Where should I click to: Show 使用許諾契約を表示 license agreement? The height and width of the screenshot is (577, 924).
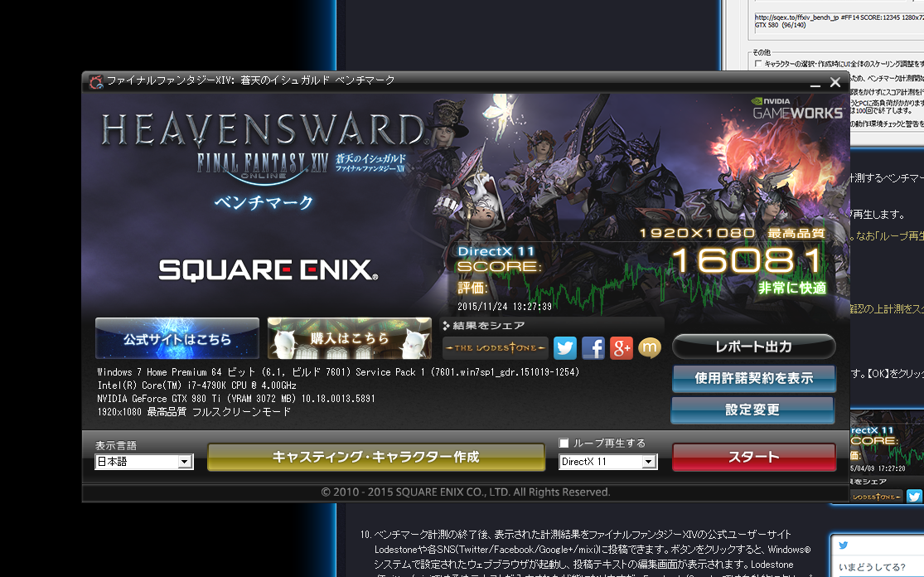click(753, 378)
